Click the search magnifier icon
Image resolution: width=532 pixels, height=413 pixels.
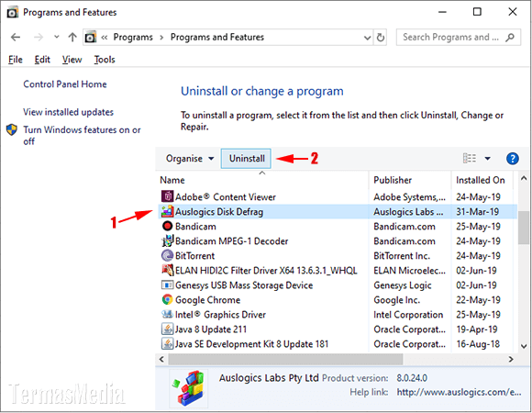(510, 37)
